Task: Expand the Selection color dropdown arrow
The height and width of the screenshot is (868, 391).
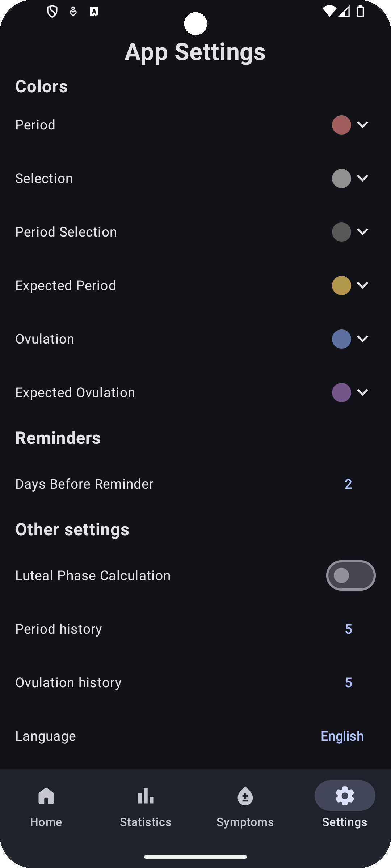Action: point(362,178)
